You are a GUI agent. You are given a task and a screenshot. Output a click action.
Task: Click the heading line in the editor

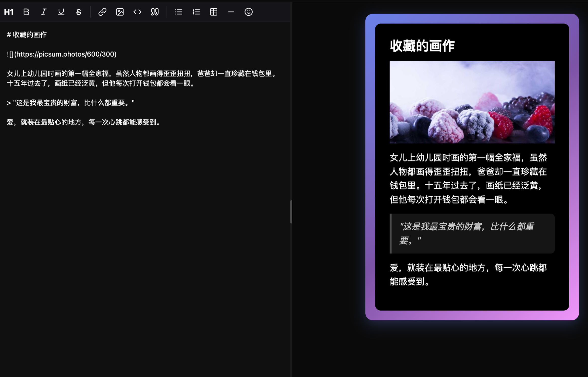click(27, 35)
